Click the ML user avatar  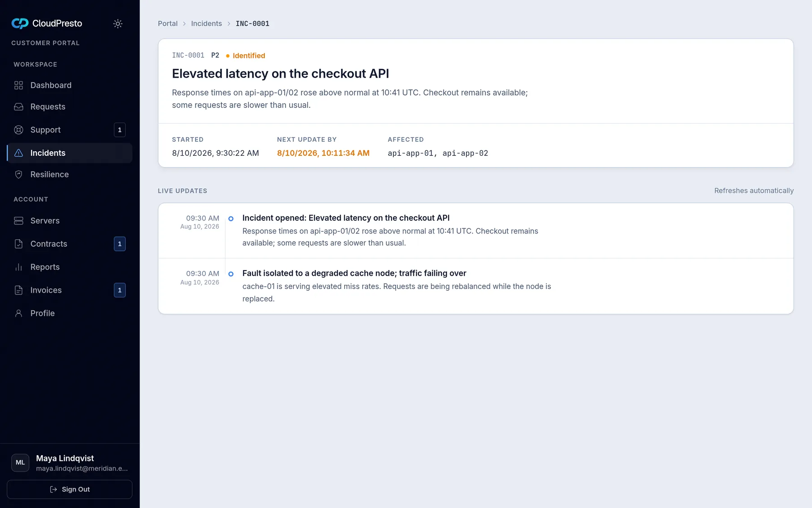(x=20, y=463)
